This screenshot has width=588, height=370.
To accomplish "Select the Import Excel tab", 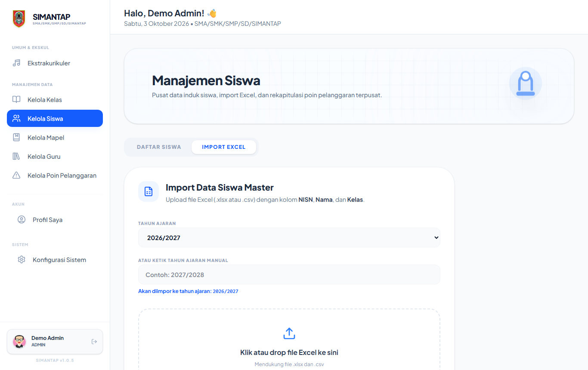I will click(224, 147).
